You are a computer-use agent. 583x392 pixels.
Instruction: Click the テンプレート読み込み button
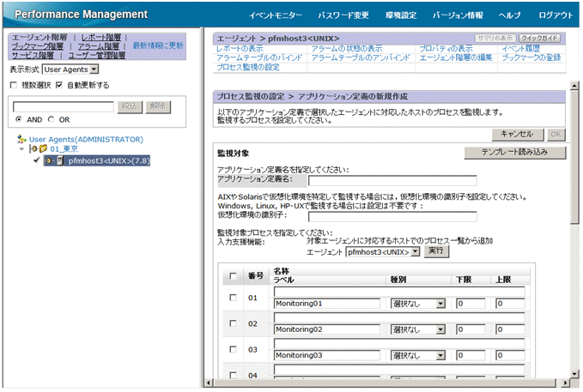coord(515,152)
